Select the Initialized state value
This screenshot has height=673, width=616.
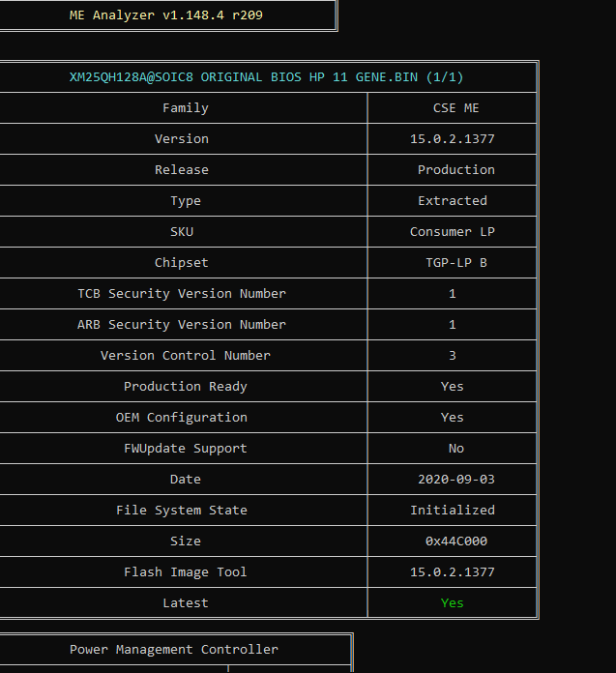tap(453, 510)
